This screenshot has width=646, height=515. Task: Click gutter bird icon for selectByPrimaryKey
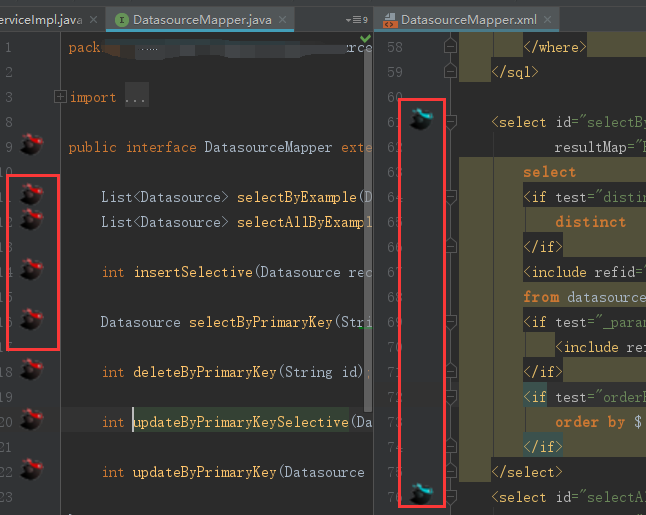tap(32, 319)
